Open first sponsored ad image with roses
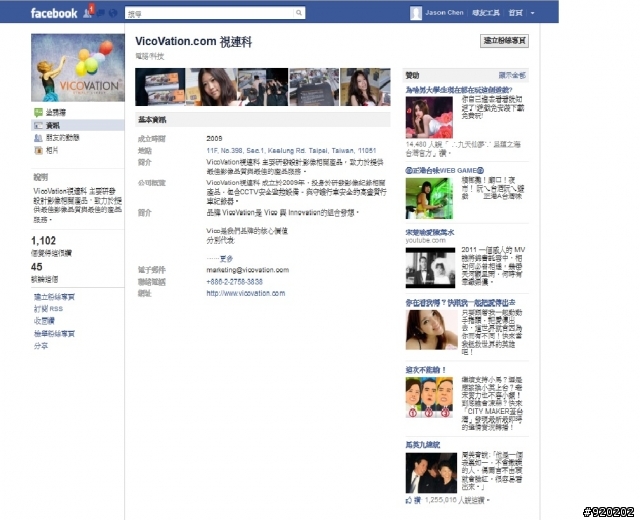Screen dimensions: 640x520 [x=429, y=118]
